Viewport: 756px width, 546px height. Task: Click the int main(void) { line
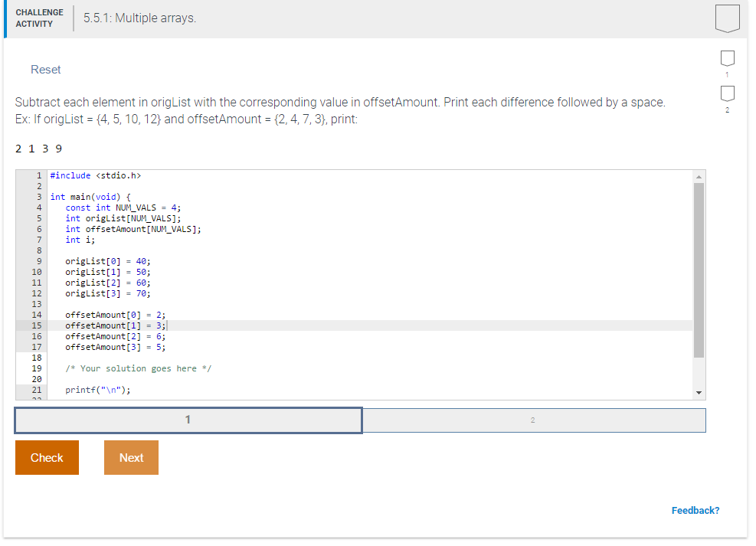pyautogui.click(x=90, y=197)
